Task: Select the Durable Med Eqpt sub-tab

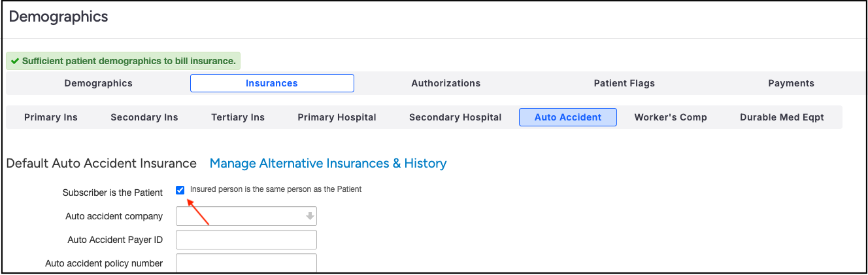Action: (782, 117)
